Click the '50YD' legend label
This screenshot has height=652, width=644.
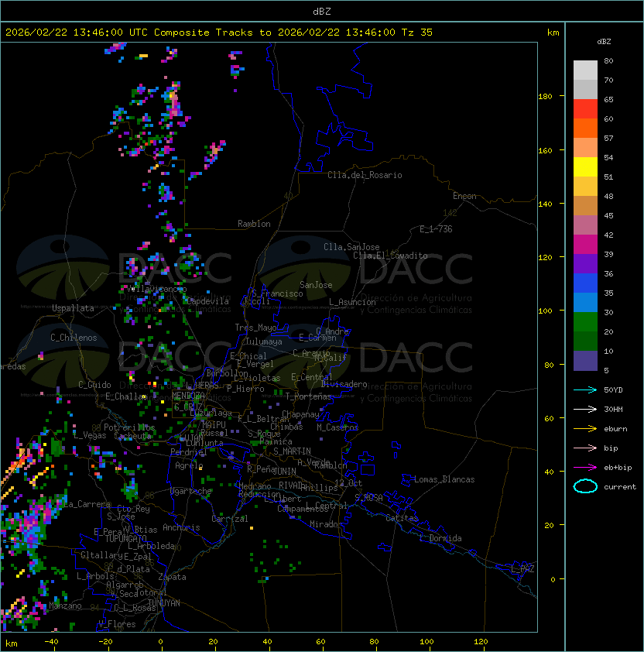pyautogui.click(x=613, y=389)
